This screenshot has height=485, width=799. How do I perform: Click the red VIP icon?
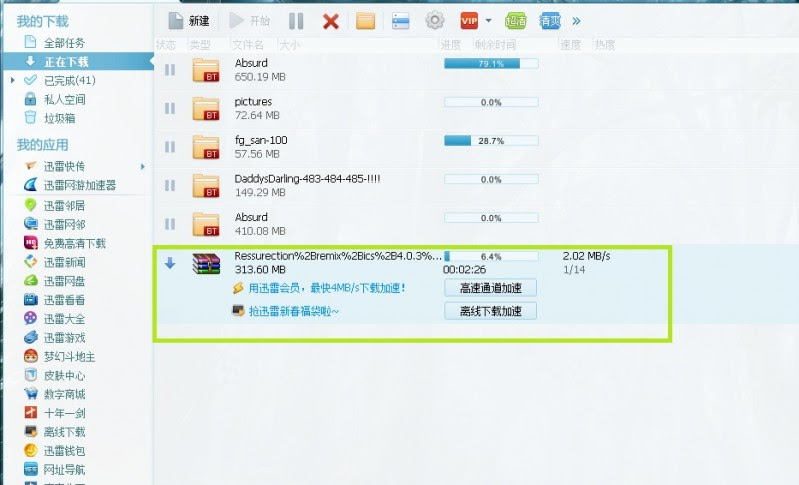point(469,21)
